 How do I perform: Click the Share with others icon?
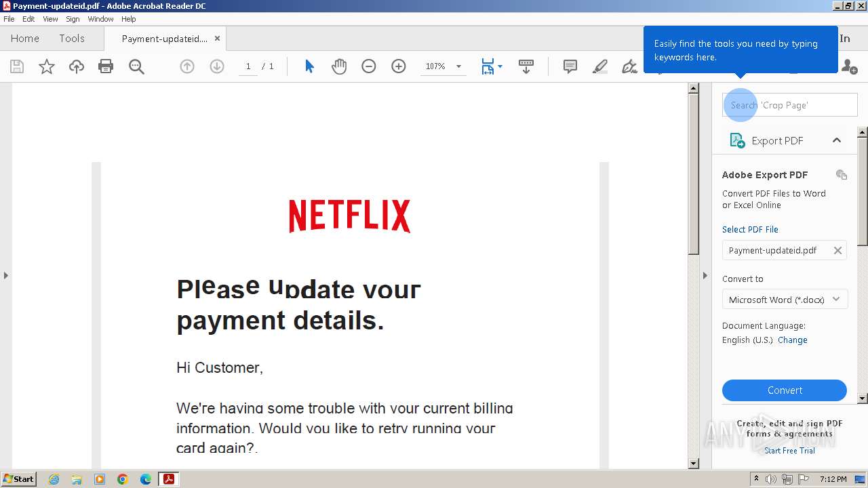849,66
